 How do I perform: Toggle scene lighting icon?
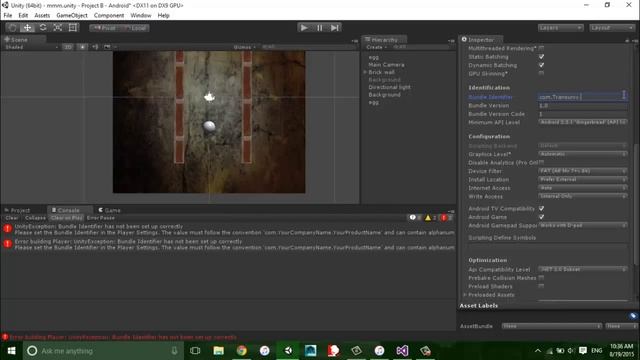pyautogui.click(x=82, y=47)
